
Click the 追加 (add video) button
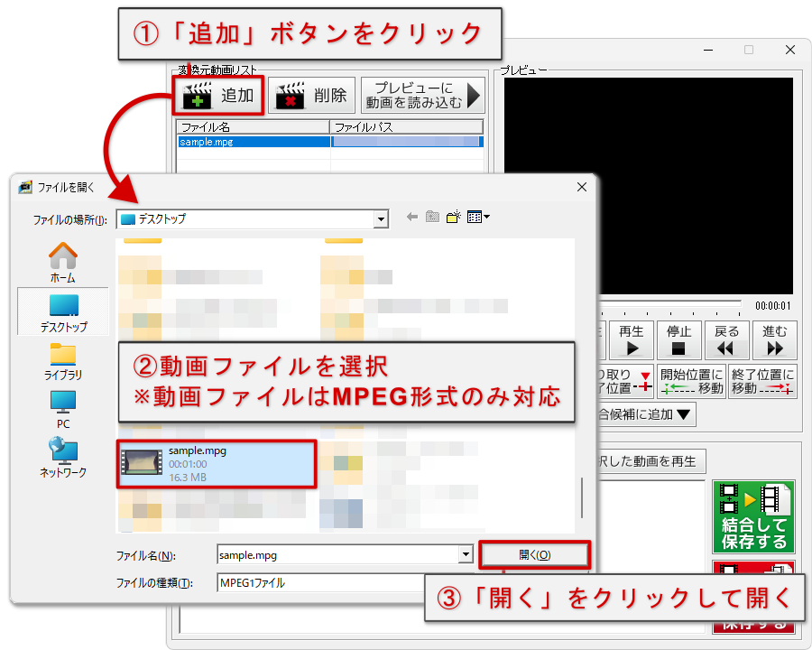(x=220, y=95)
